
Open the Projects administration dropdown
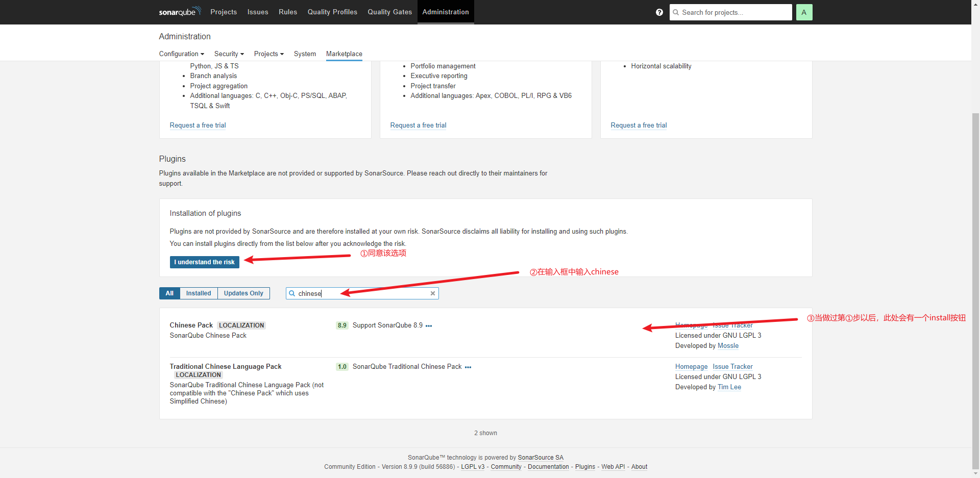(x=269, y=54)
